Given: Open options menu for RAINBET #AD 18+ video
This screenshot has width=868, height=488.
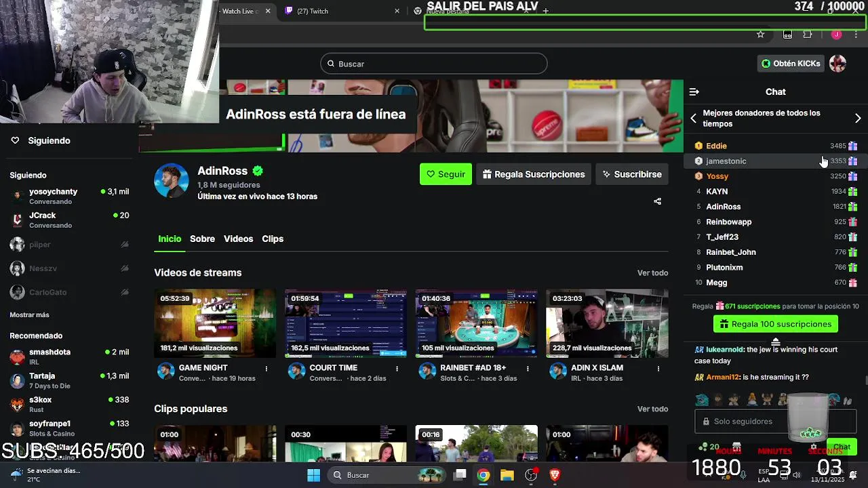Looking at the screenshot, I should [528, 369].
